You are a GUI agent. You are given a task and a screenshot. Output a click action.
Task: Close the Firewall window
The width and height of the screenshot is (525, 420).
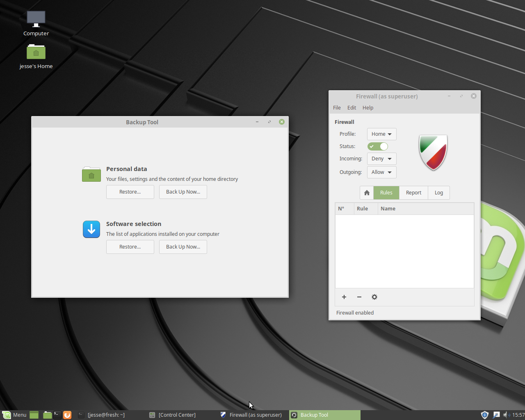(474, 96)
